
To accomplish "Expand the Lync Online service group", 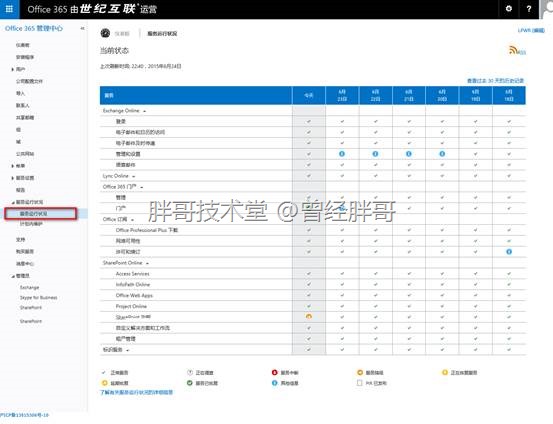I will coord(134,176).
